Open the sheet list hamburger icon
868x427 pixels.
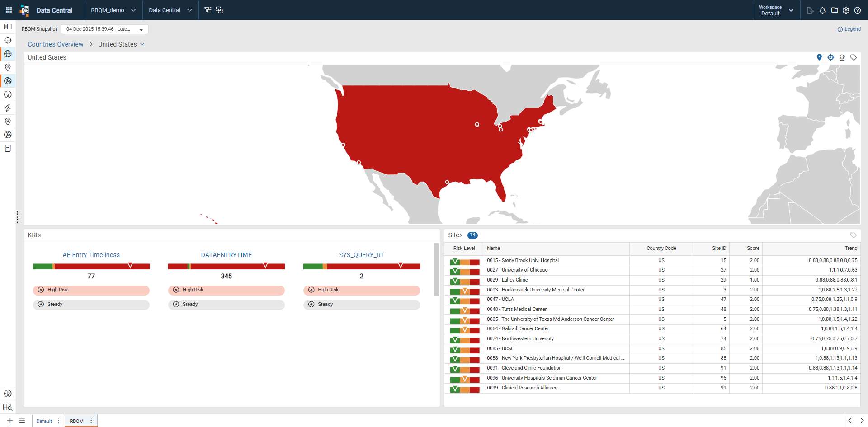pyautogui.click(x=22, y=421)
